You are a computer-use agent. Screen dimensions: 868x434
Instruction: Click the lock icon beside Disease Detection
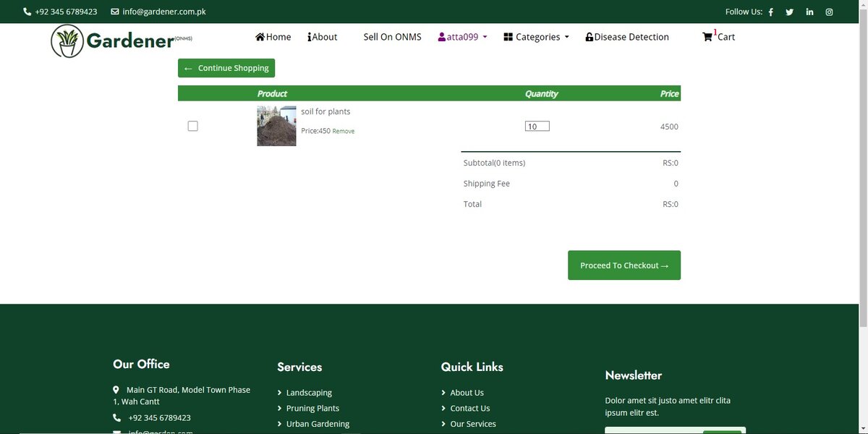[x=589, y=36]
